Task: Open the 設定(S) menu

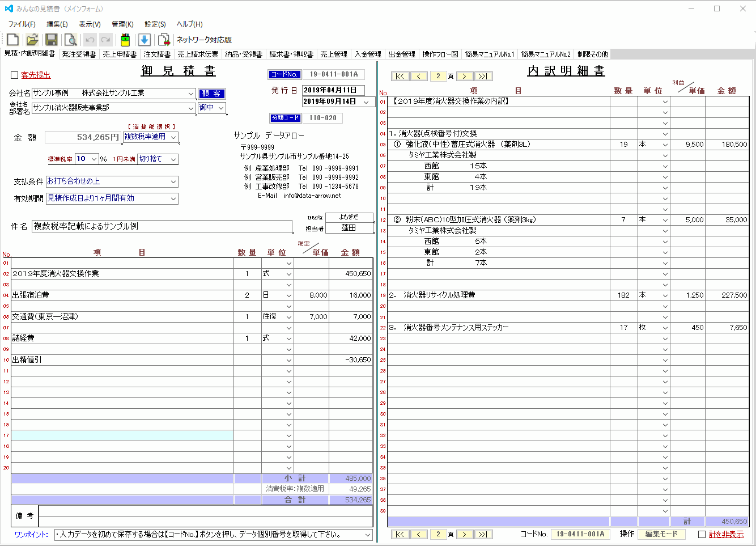Action: tap(155, 24)
